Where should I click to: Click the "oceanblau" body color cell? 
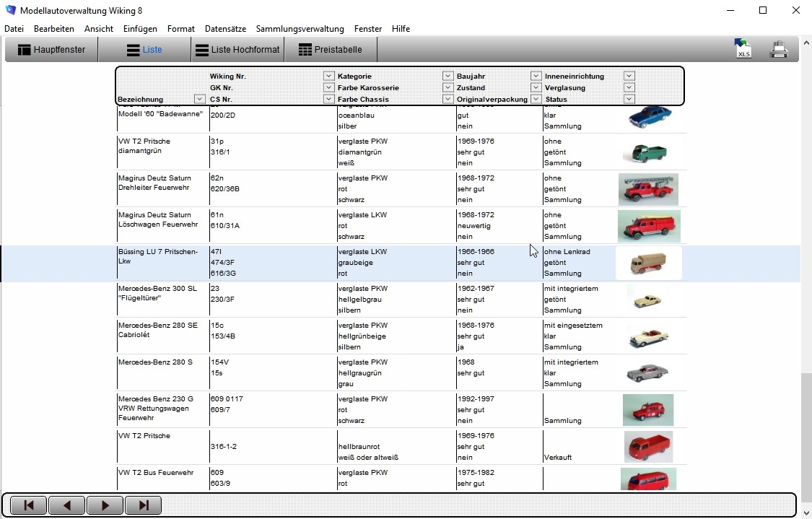coord(356,115)
